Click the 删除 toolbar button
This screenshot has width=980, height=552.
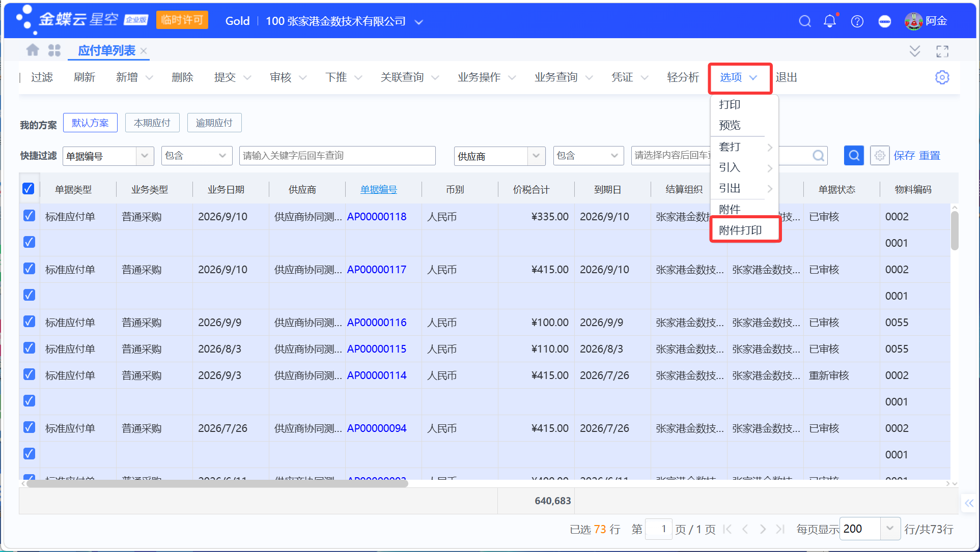(182, 77)
